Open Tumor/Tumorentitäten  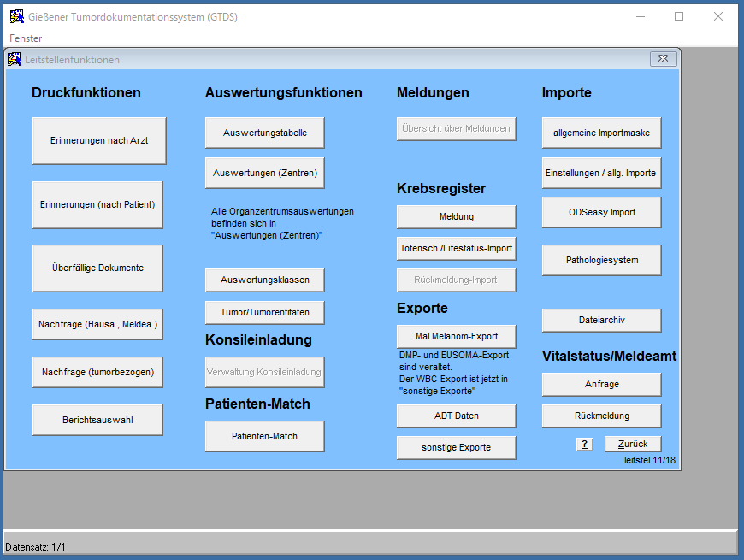265,312
